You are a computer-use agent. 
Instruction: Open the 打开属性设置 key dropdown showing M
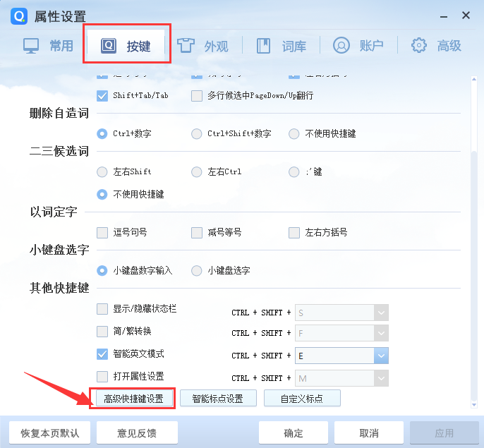tap(381, 378)
